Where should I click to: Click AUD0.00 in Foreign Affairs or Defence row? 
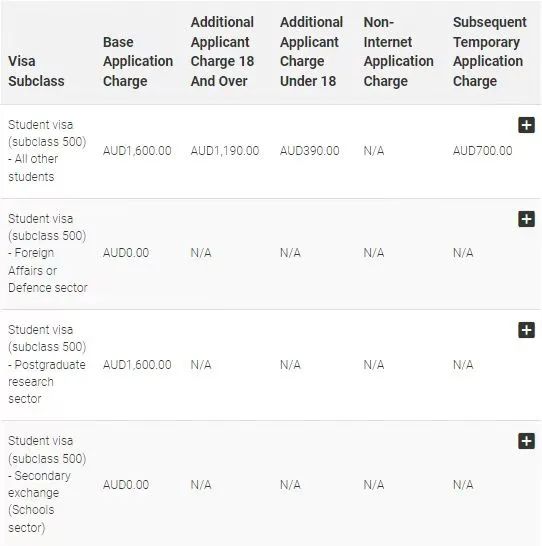(x=126, y=253)
